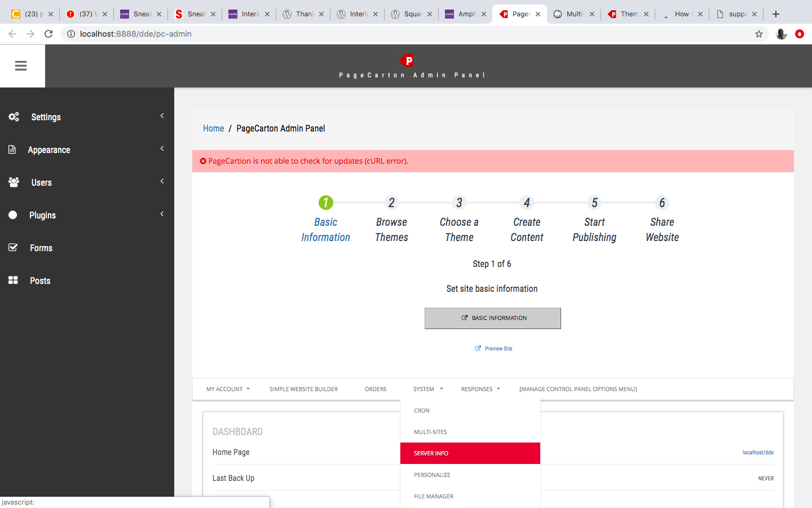Click Choose a Theme step label
The width and height of the screenshot is (812, 508).
459,230
